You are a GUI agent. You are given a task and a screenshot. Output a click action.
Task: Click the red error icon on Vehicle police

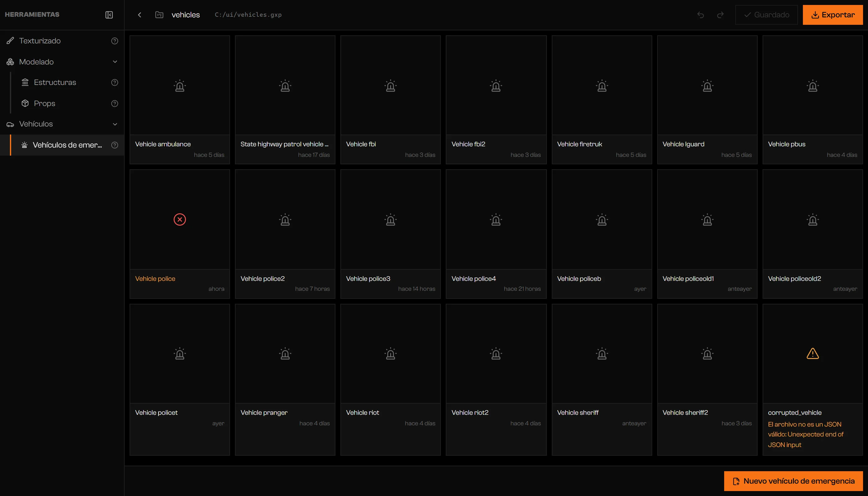tap(180, 219)
